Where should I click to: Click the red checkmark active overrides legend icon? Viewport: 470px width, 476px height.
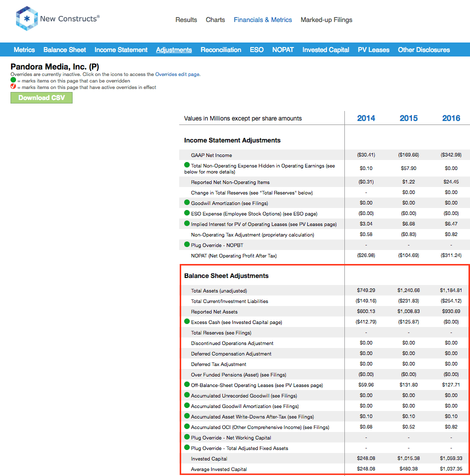pos(13,86)
